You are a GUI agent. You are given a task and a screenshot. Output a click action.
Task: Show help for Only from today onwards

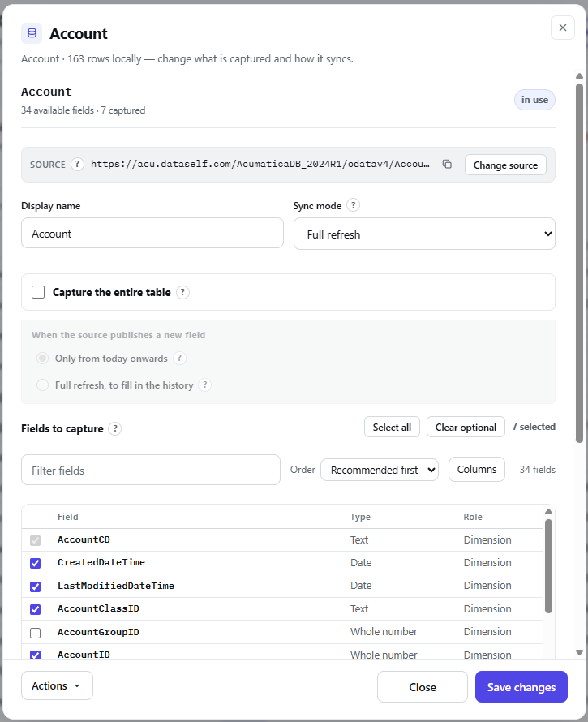pos(179,359)
